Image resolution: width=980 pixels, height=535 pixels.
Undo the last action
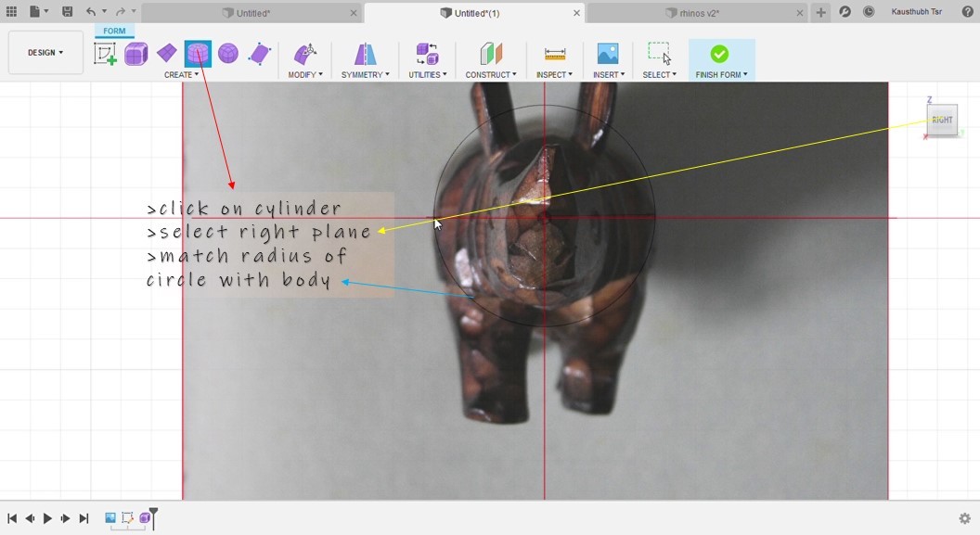click(91, 12)
